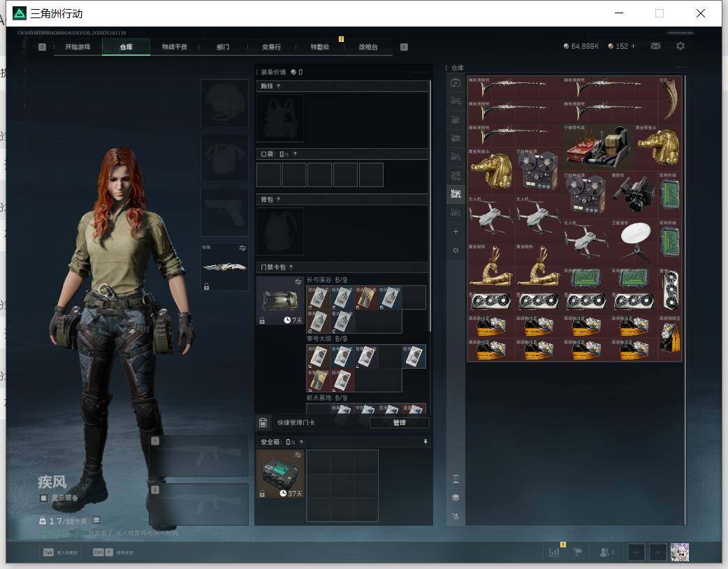Open the 特勤处 tab

pyautogui.click(x=320, y=47)
